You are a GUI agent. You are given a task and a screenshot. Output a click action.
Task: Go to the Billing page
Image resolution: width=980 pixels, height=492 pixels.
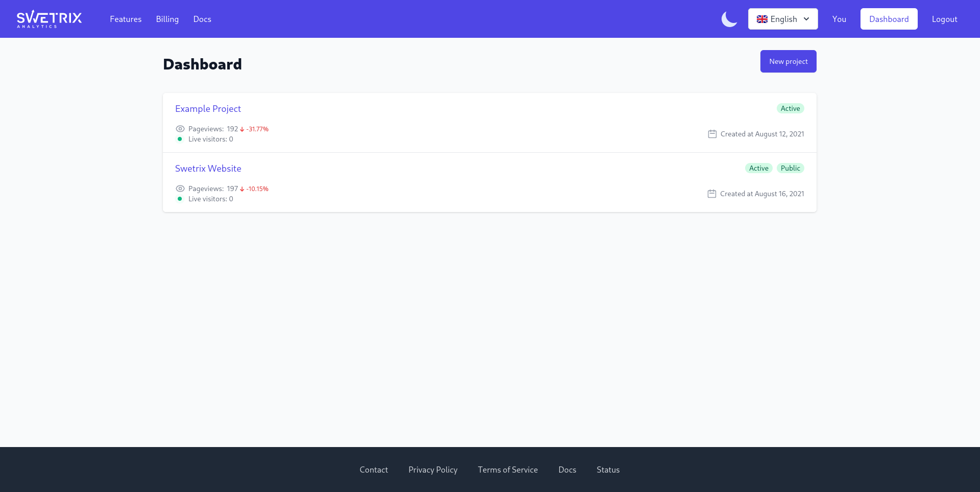167,19
